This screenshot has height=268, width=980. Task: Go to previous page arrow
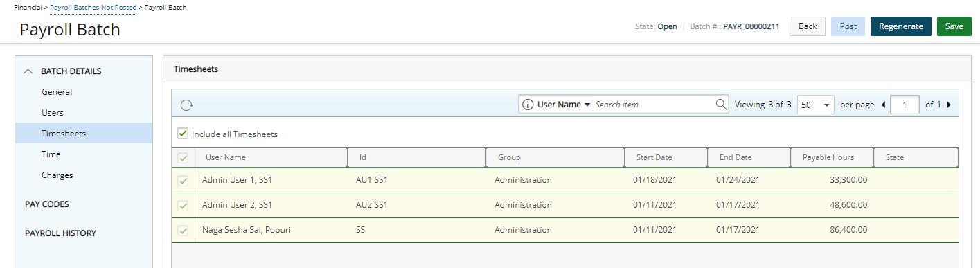(x=883, y=105)
